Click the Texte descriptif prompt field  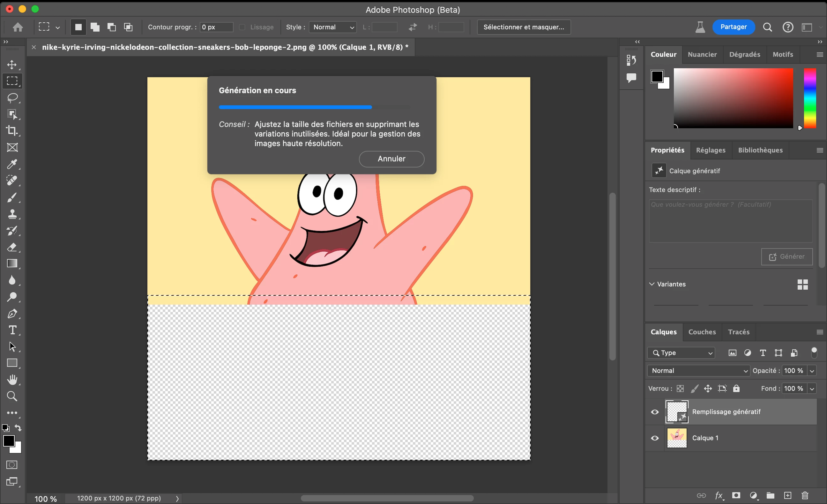click(x=730, y=221)
